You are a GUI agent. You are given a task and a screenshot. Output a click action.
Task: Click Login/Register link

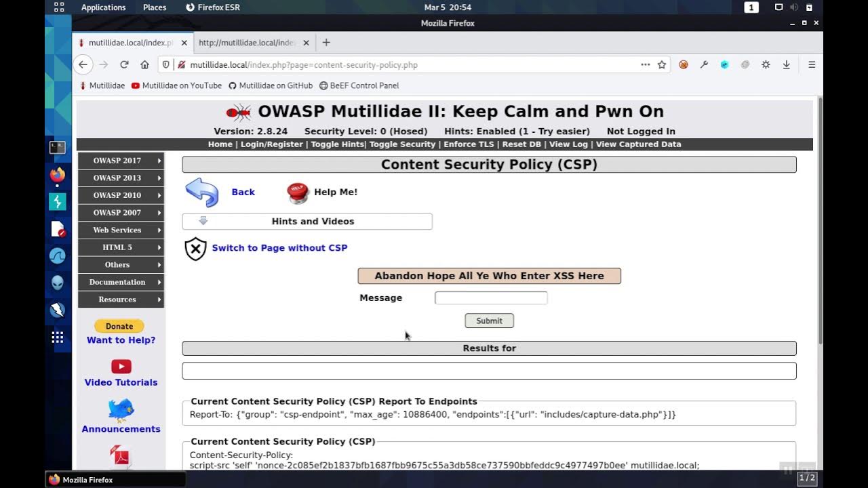[x=272, y=144]
